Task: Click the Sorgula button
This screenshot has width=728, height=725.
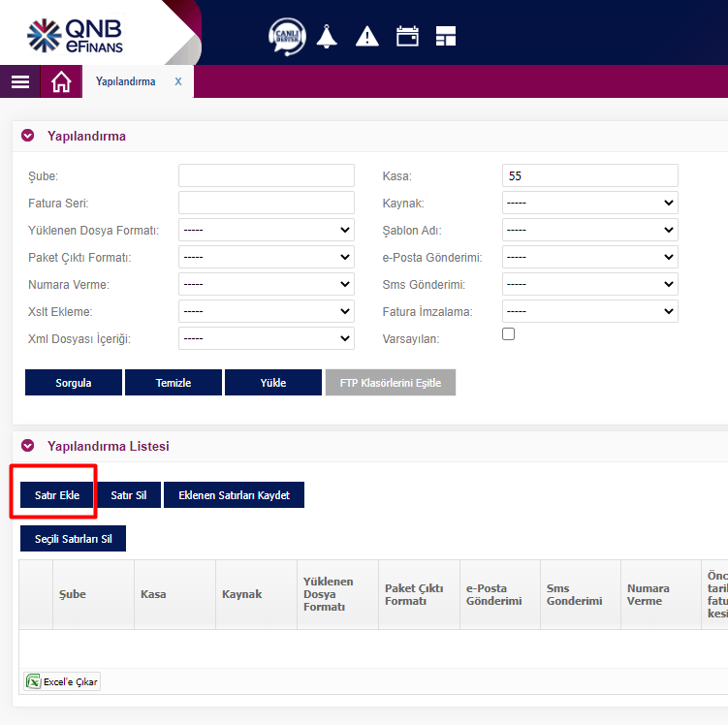Action: pyautogui.click(x=74, y=383)
